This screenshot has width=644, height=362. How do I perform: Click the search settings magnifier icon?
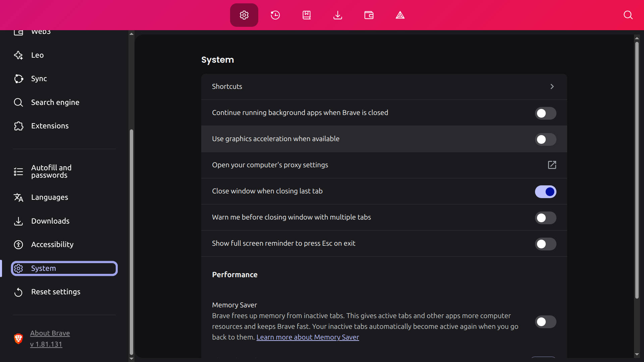point(628,15)
